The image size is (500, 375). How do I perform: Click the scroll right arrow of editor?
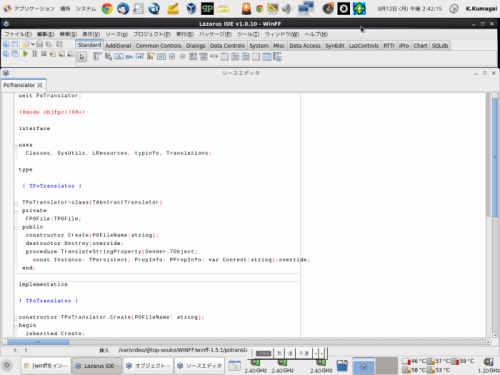coord(488,342)
